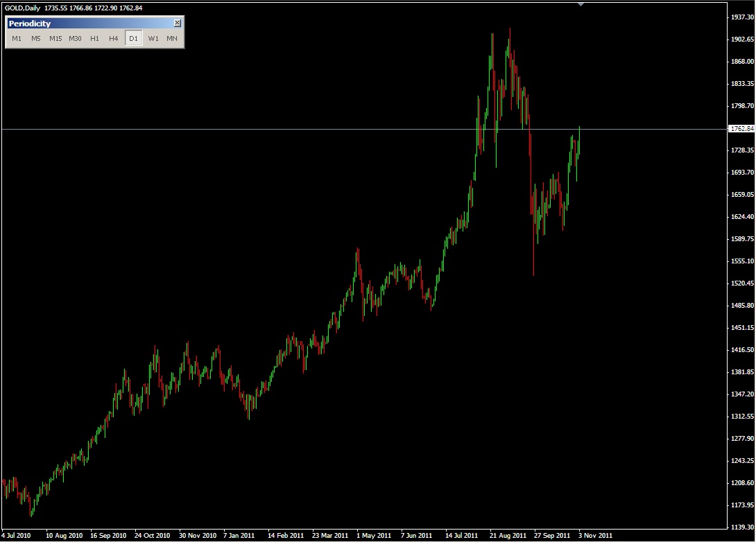This screenshot has height=542, width=756.
Task: Switch chart to M1 timeframe
Action: coord(17,39)
